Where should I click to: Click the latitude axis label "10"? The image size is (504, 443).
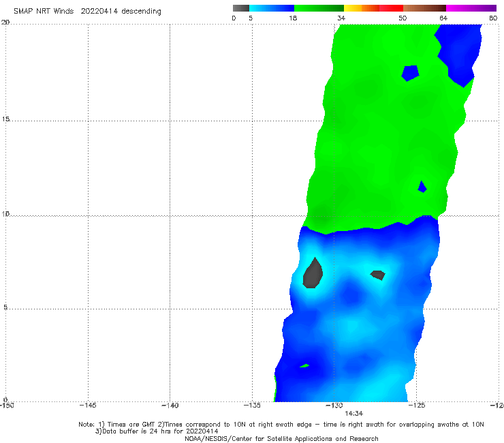(5, 214)
